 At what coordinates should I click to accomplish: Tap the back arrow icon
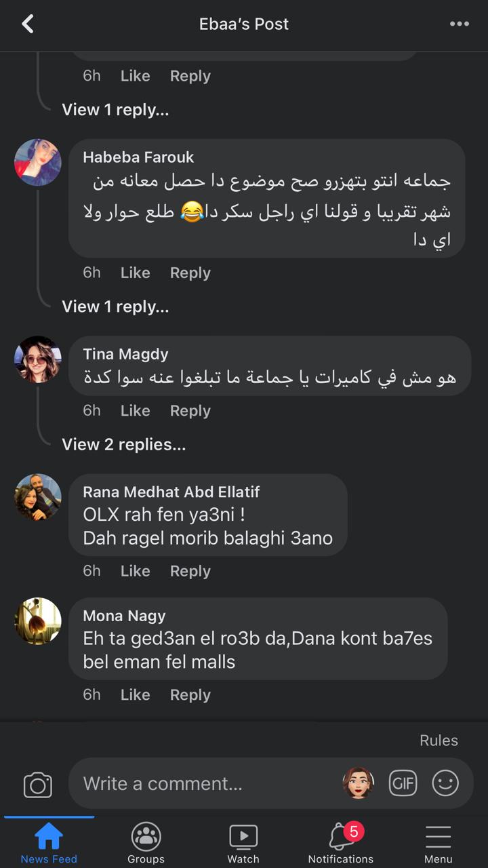[x=28, y=24]
